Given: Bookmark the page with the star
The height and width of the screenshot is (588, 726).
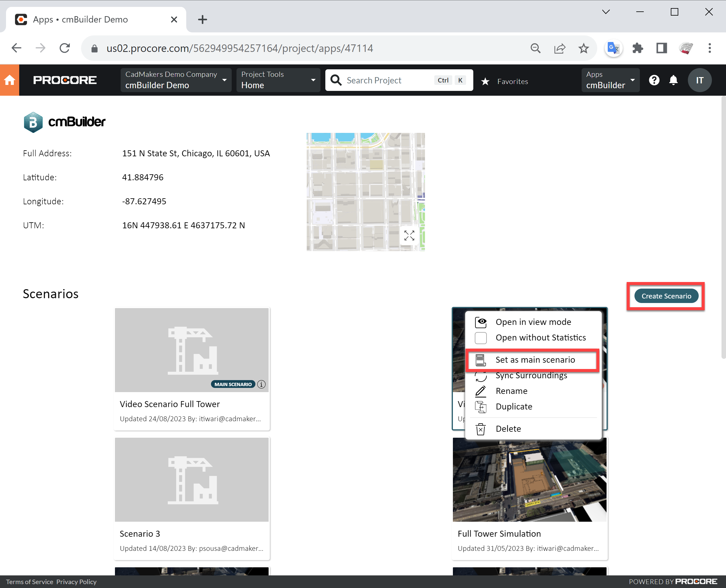Looking at the screenshot, I should 583,48.
